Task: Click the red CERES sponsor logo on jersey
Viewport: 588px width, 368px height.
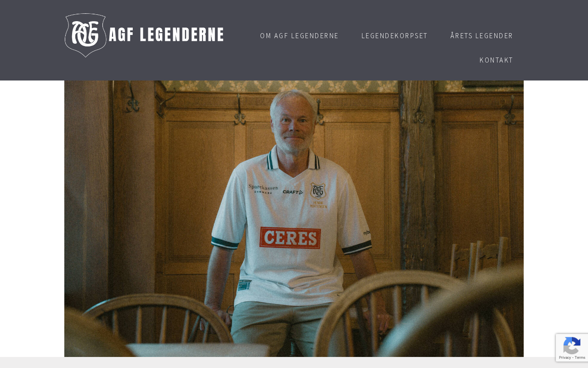Action: click(290, 238)
